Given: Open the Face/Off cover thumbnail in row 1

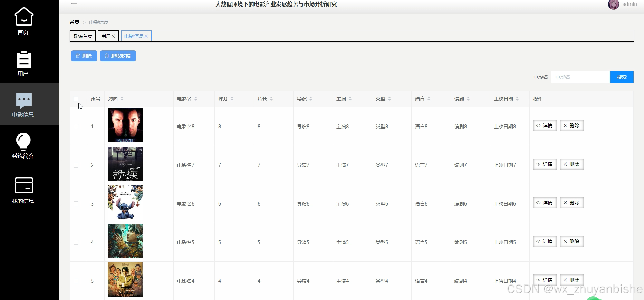Looking at the screenshot, I should [125, 125].
